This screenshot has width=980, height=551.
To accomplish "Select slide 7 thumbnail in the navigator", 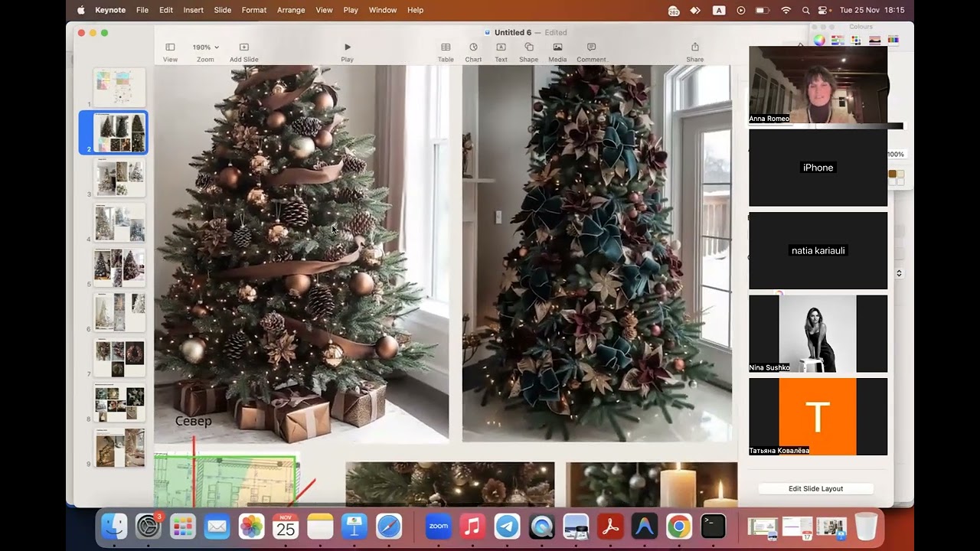I will coord(119,357).
